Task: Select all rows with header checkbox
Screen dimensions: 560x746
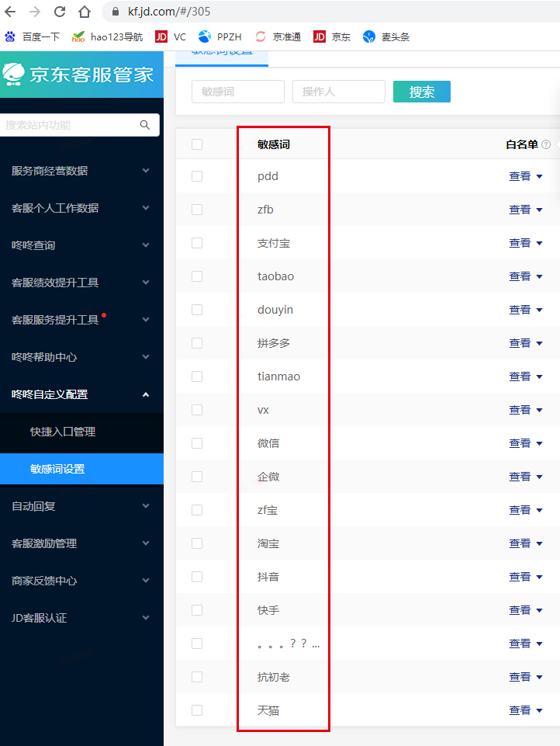Action: pos(197,144)
